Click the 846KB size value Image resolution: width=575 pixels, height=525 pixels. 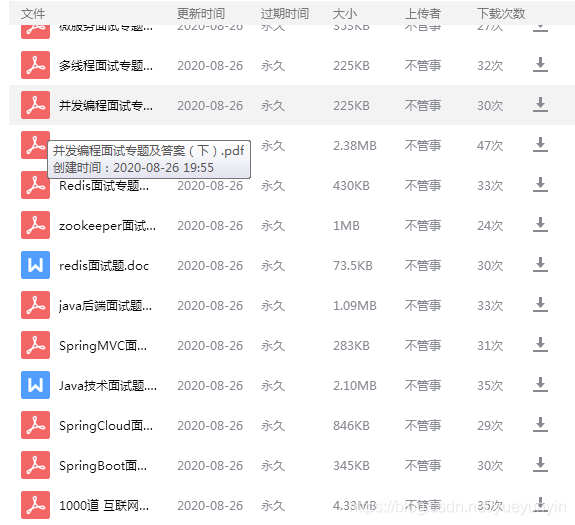(351, 425)
